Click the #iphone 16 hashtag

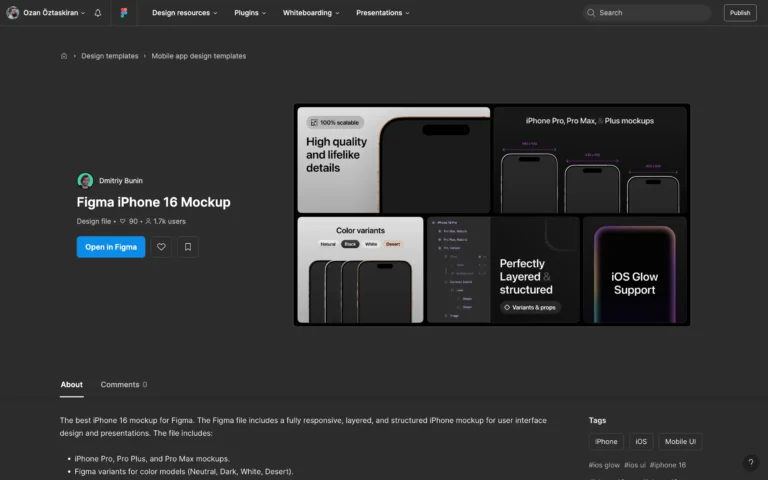pyautogui.click(x=668, y=465)
